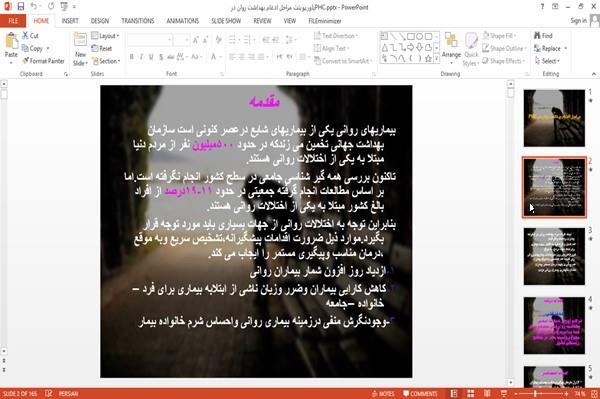Toggle Bold formatting
The height and width of the screenshot is (399, 600).
click(132, 57)
